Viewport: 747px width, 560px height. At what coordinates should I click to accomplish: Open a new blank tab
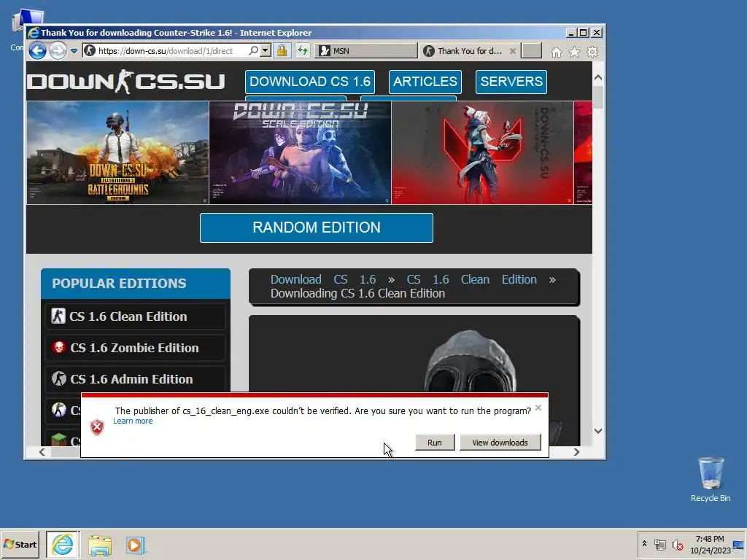tap(531, 50)
